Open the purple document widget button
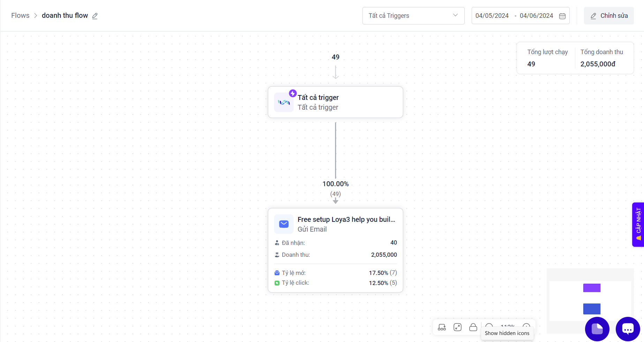The image size is (644, 342). [x=597, y=329]
